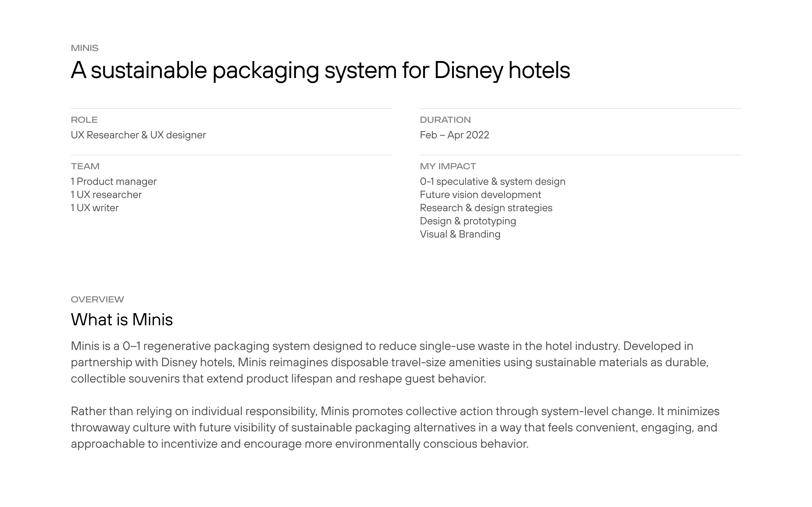812x507 pixels.
Task: Click the DURATION section label
Action: pos(445,120)
